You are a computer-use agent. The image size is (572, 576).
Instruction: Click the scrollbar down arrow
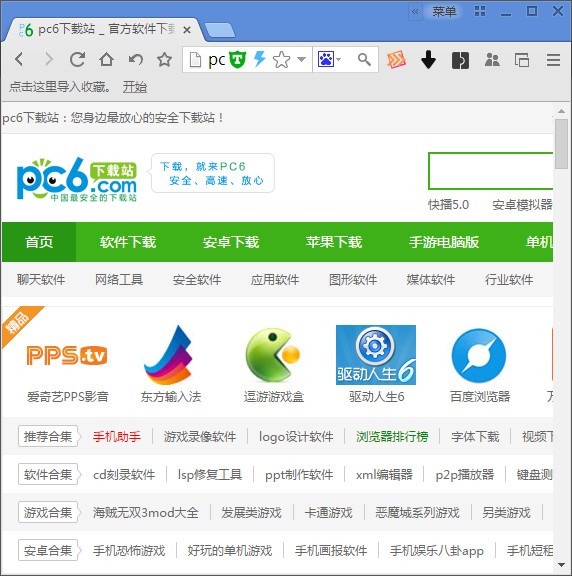click(561, 565)
